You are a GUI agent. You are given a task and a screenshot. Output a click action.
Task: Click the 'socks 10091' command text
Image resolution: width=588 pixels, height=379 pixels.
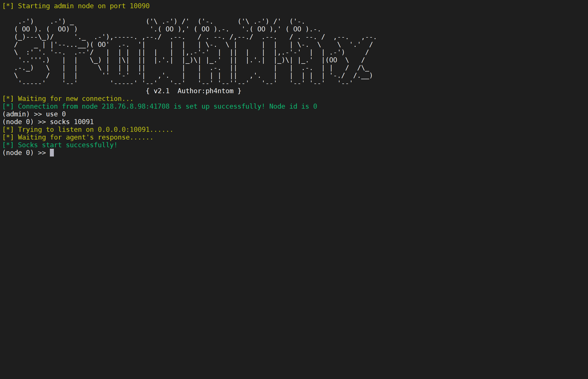(x=72, y=122)
